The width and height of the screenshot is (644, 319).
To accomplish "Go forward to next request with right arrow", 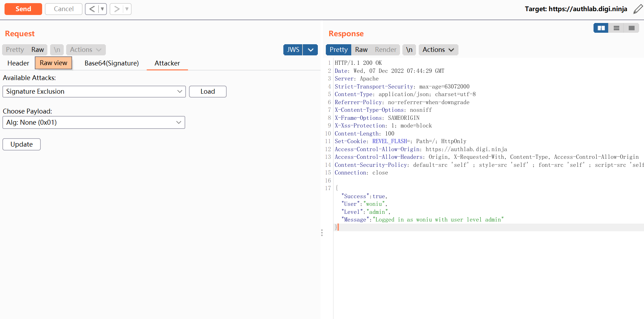I will click(117, 9).
